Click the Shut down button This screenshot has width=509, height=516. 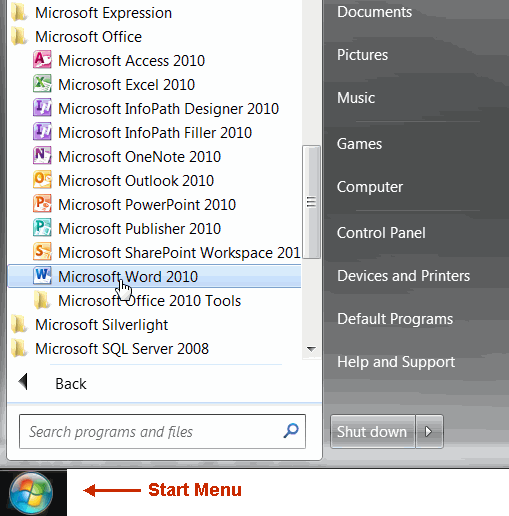(x=373, y=432)
